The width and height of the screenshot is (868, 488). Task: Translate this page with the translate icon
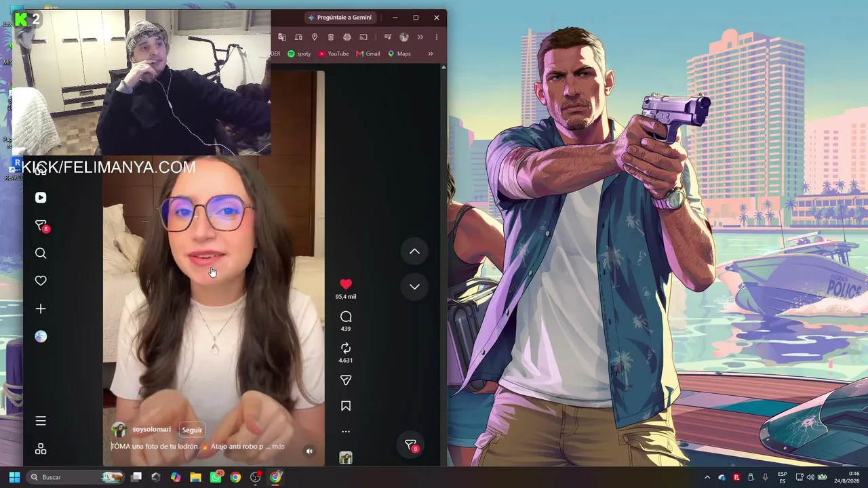[x=282, y=37]
